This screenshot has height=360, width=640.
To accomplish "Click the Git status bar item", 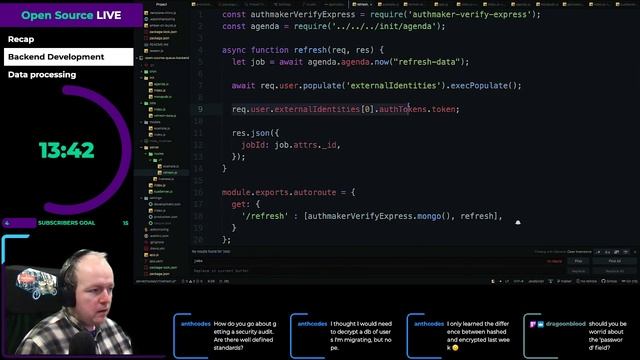I will click(630, 281).
